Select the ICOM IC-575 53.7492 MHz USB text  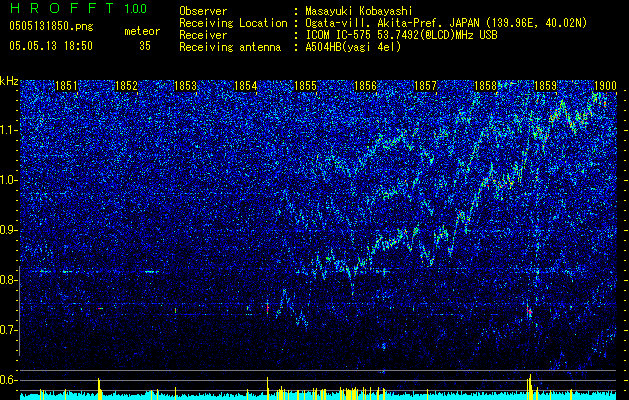[x=401, y=35]
